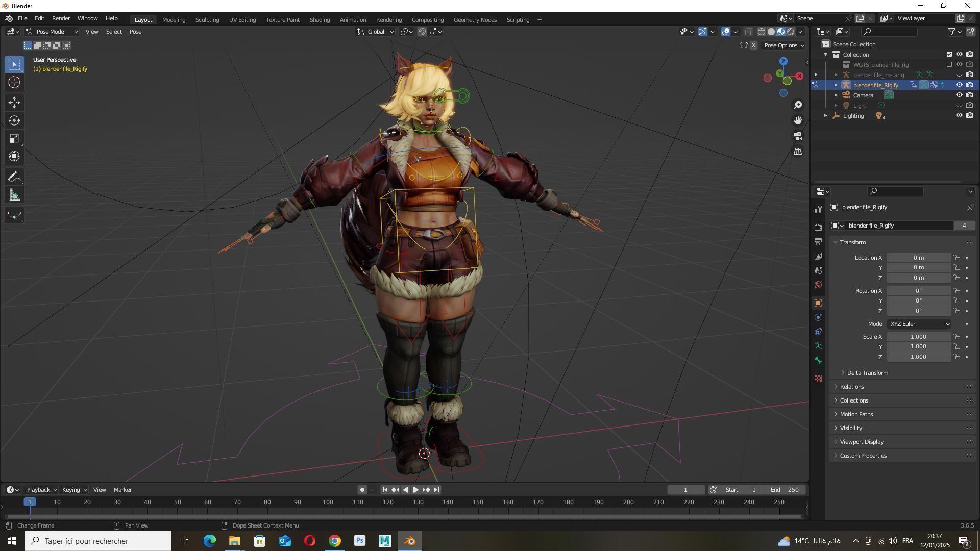Open the View Layer properties tab
980x551 pixels.
[x=818, y=256]
